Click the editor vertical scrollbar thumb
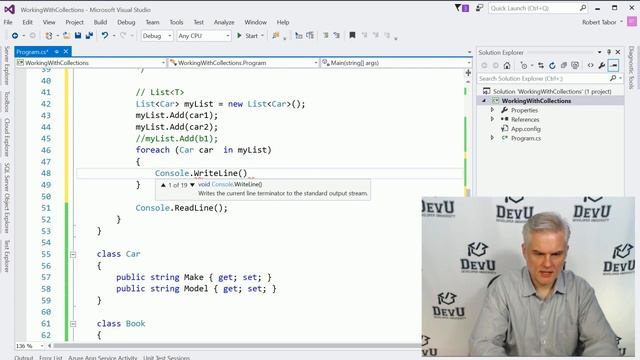This screenshot has width=640, height=360. (468, 193)
